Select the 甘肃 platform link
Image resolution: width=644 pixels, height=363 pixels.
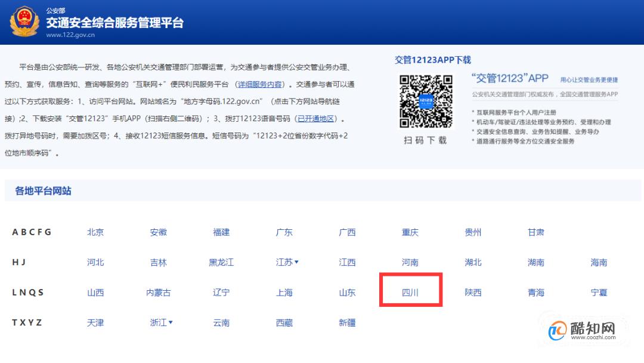(536, 232)
